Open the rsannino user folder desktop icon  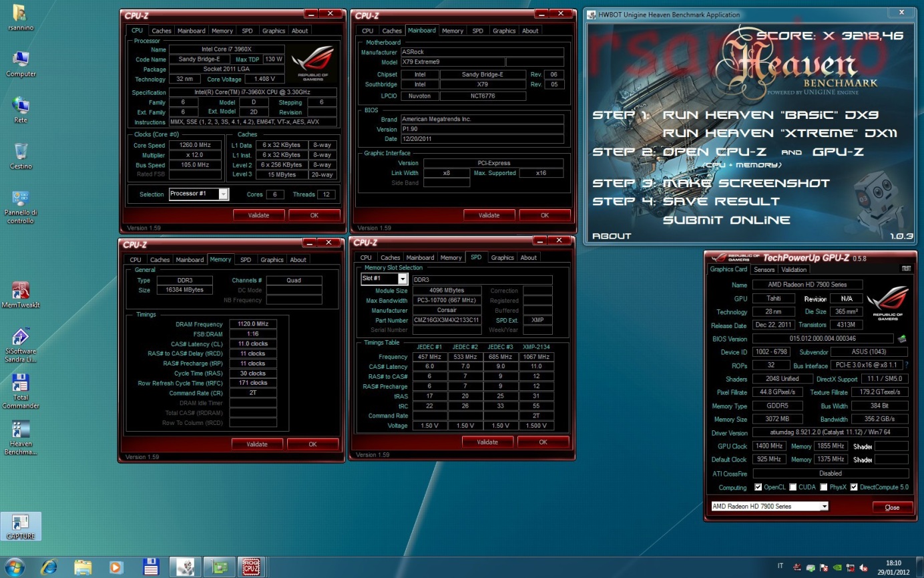tap(20, 17)
